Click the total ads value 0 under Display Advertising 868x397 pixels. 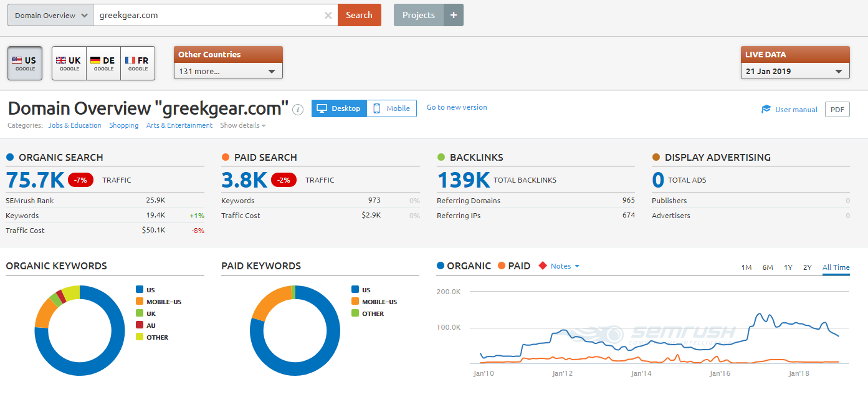coord(658,180)
